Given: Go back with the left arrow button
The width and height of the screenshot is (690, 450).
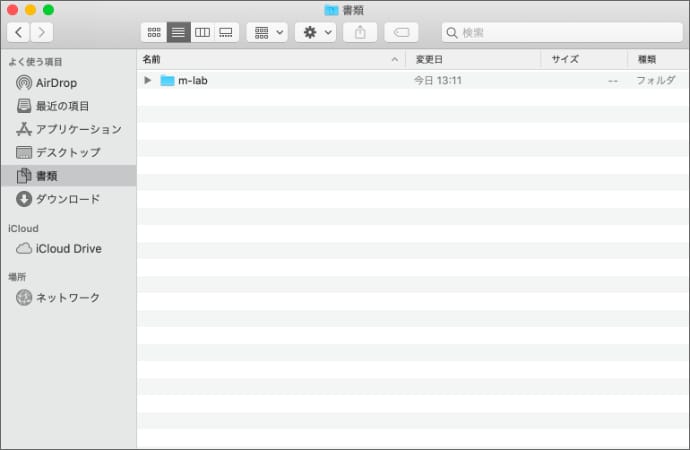Looking at the screenshot, I should pyautogui.click(x=18, y=32).
